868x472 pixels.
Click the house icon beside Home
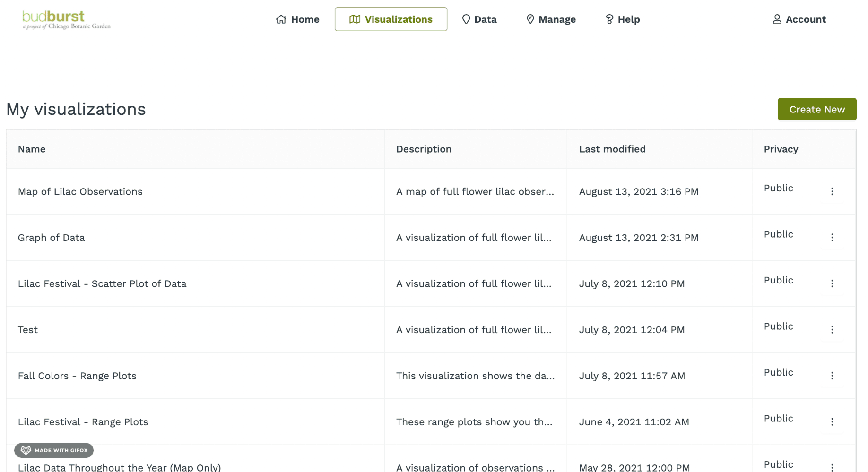coord(281,19)
